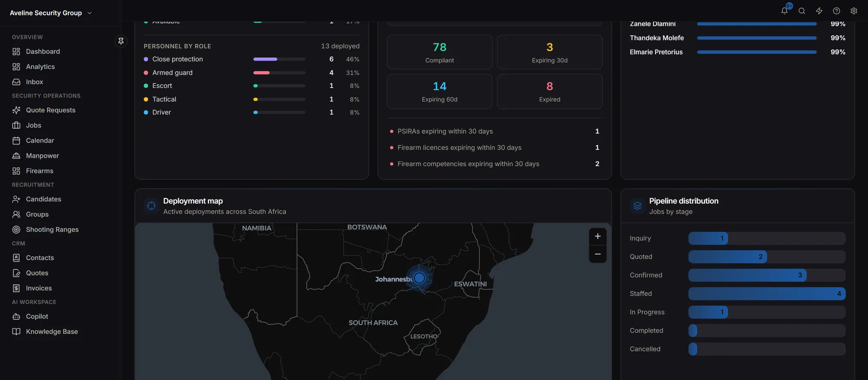Click PSIRAs expiring within 30 days
The width and height of the screenshot is (868, 380).
coord(495,131)
